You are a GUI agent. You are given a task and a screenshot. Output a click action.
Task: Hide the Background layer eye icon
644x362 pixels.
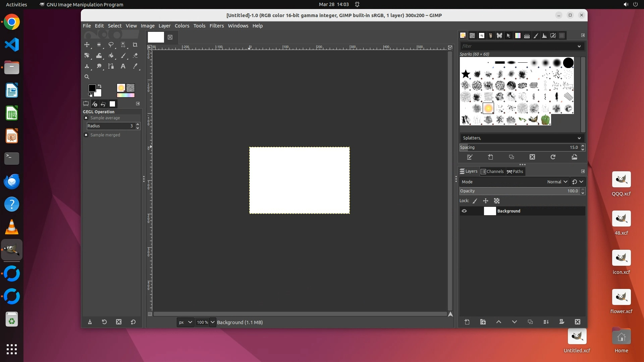464,211
